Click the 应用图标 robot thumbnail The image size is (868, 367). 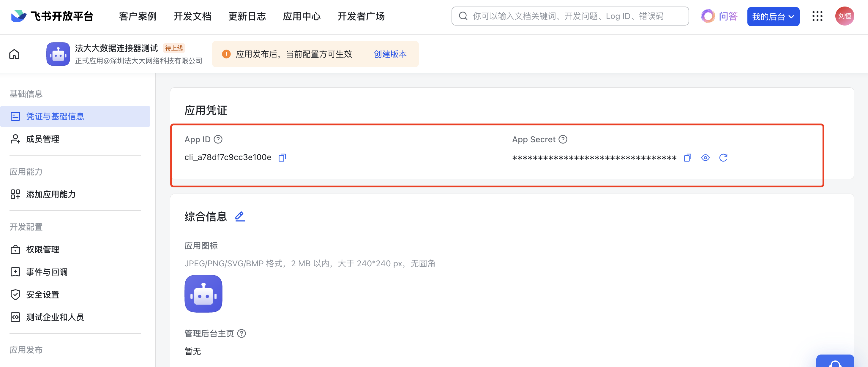point(203,294)
